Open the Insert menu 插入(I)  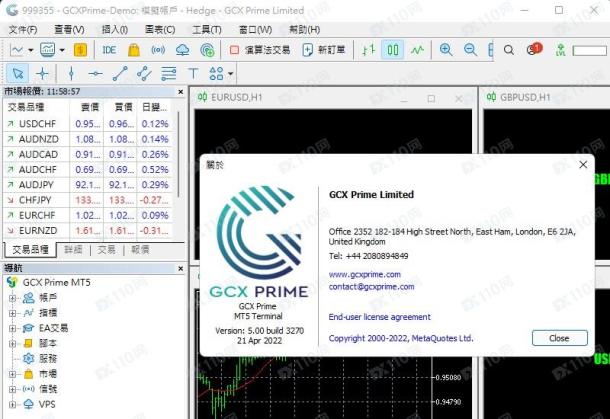point(115,30)
